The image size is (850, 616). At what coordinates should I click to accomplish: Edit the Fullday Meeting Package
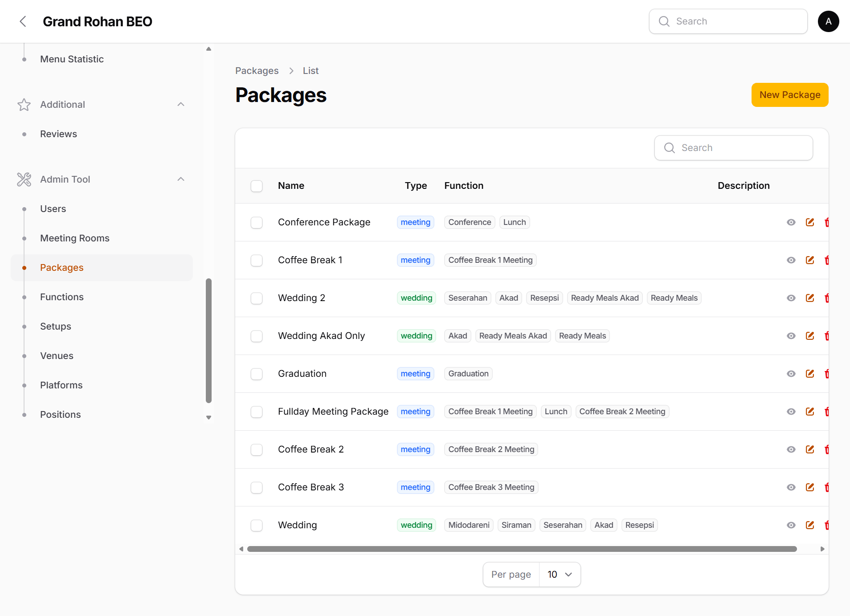coord(810,412)
